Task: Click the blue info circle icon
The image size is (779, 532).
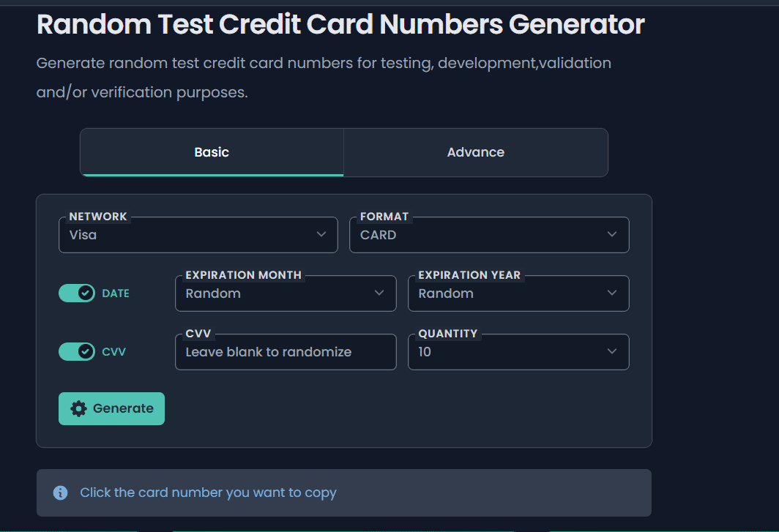Action: [x=61, y=492]
